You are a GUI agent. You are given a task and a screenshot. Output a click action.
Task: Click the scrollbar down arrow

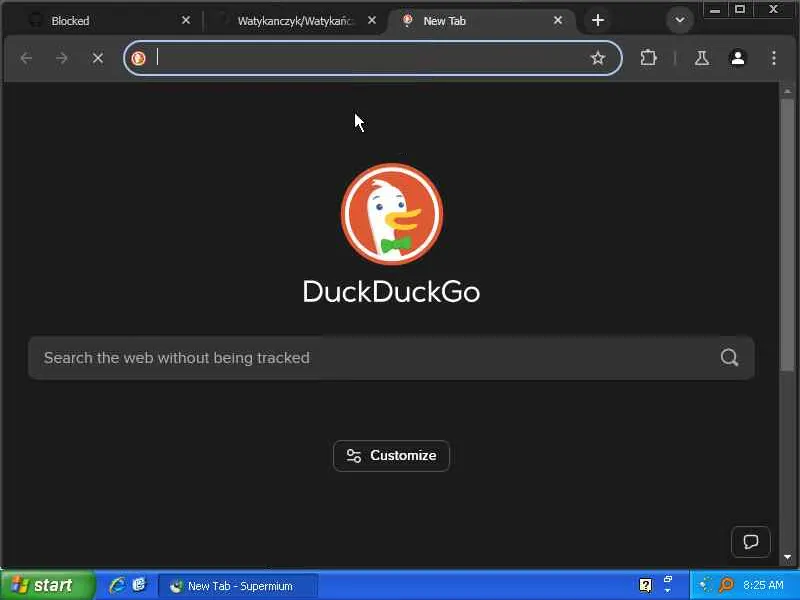pyautogui.click(x=787, y=557)
